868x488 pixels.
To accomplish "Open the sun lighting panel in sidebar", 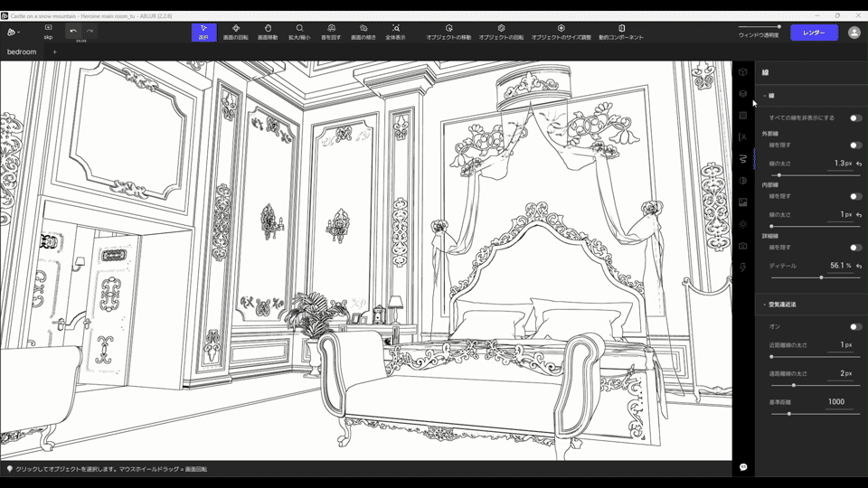I will click(x=743, y=224).
